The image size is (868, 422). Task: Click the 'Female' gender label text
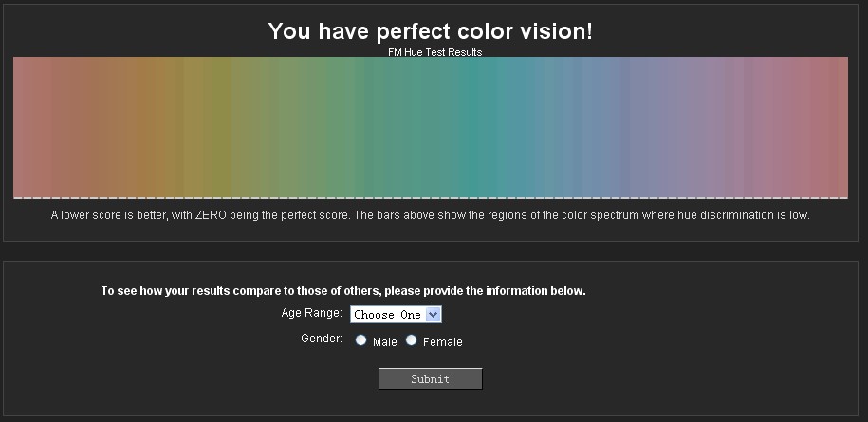click(442, 342)
